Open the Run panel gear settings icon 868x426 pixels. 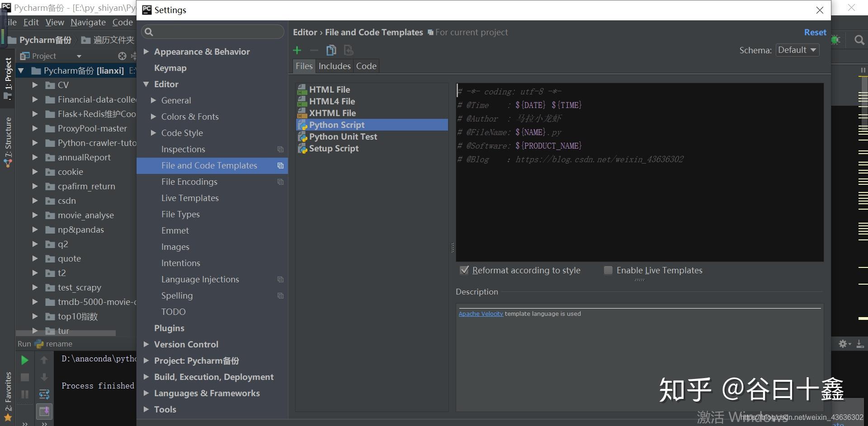(844, 344)
